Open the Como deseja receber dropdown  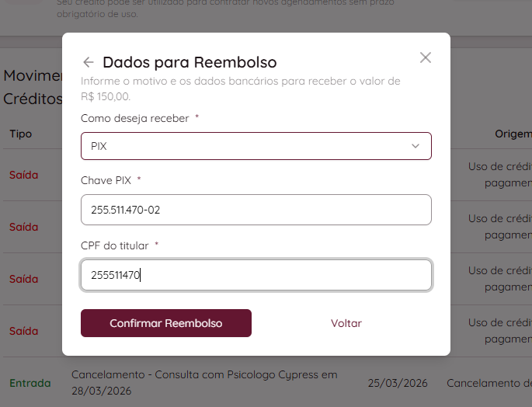point(256,146)
